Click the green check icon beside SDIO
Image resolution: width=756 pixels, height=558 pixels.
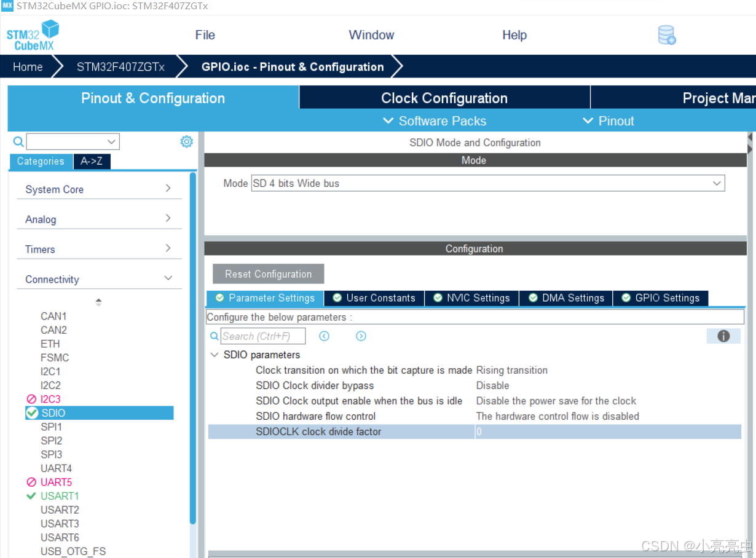(x=32, y=413)
